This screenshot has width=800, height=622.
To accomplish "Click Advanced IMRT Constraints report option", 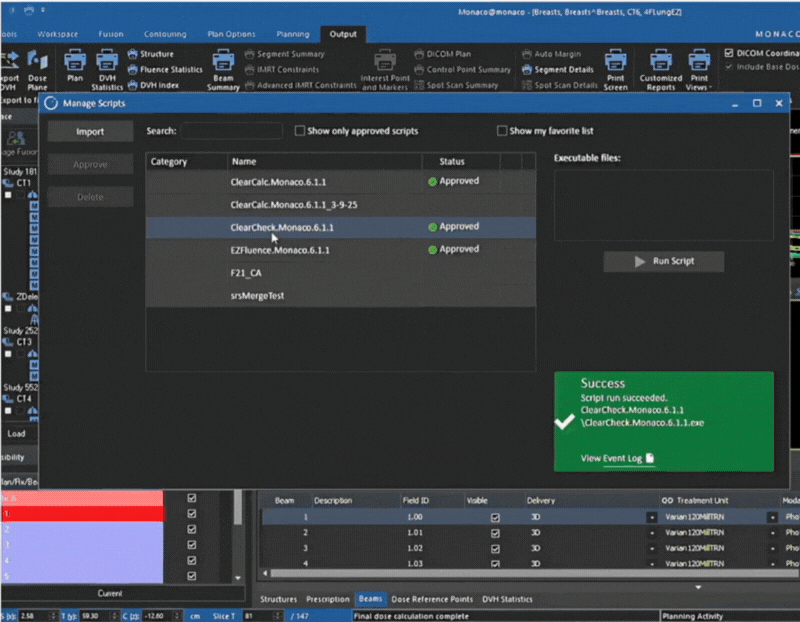I will click(301, 85).
